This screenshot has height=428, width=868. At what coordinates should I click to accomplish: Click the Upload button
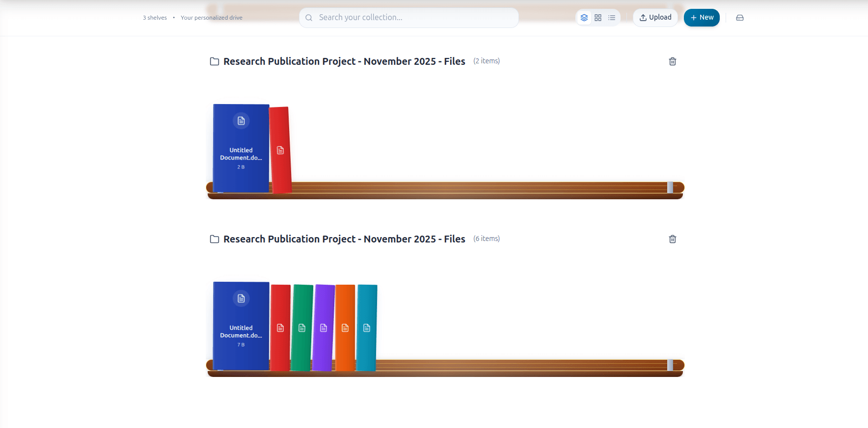click(655, 18)
